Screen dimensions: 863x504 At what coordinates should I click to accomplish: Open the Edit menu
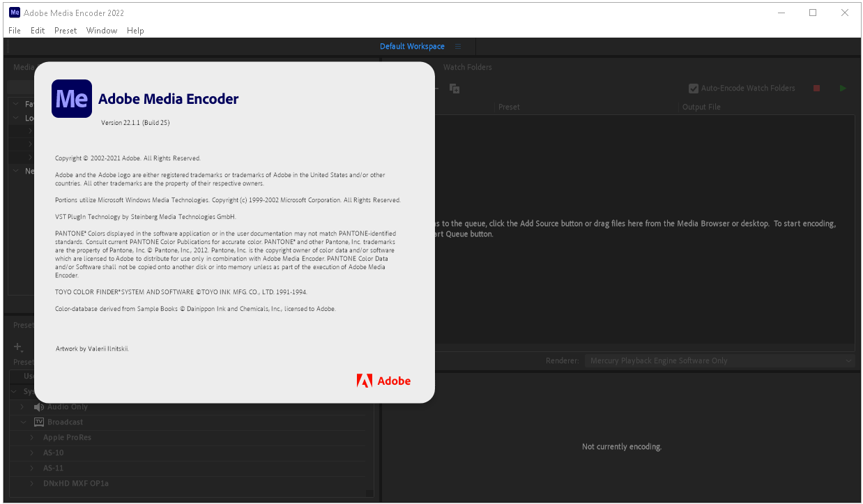[38, 31]
